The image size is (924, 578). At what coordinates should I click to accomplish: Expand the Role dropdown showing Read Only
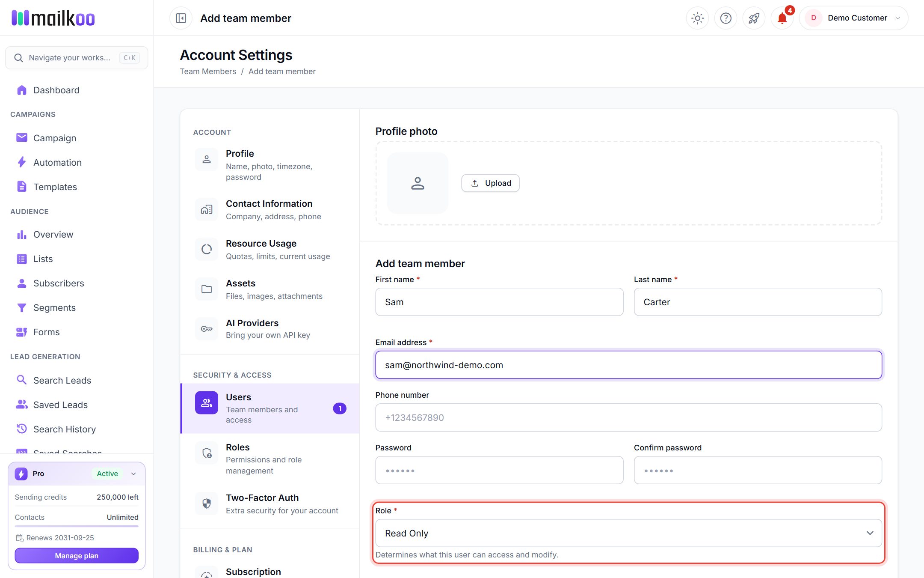tap(628, 533)
